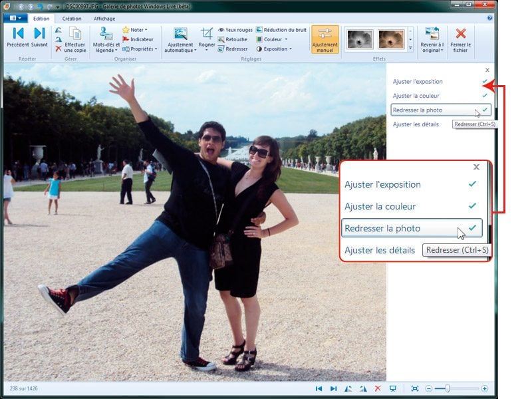Screen dimensions: 532x399
Task: Click the zoom slider in the status bar
Action: pyautogui.click(x=448, y=388)
